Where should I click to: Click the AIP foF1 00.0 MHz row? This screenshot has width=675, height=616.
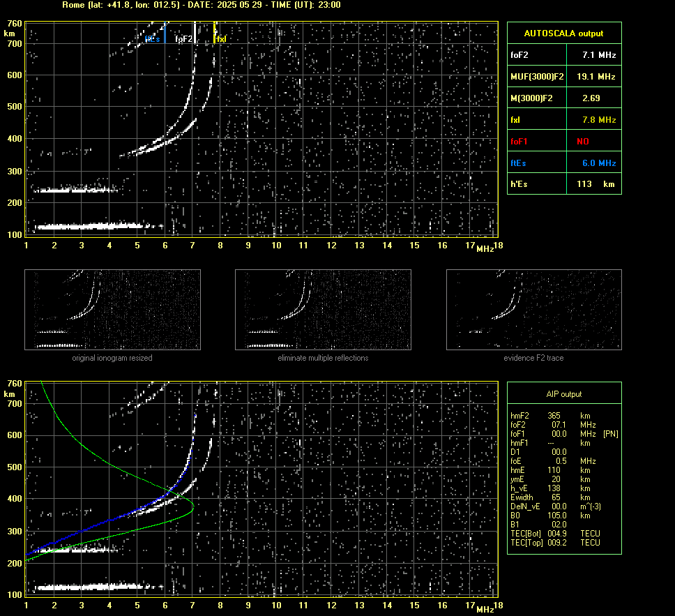(564, 434)
